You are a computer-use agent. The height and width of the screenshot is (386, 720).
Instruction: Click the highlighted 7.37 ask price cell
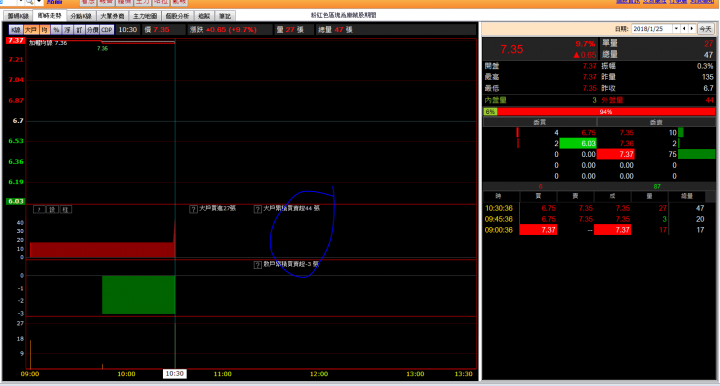pyautogui.click(x=616, y=154)
